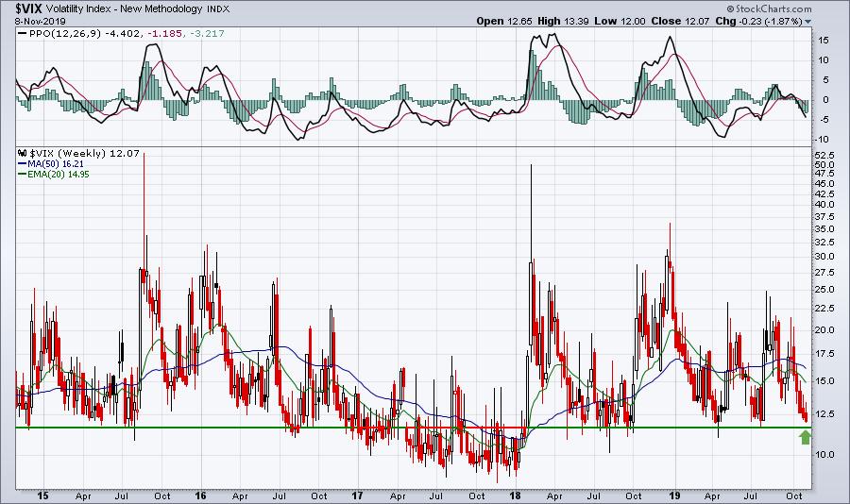Click the green horizontal support line

[x=413, y=428]
